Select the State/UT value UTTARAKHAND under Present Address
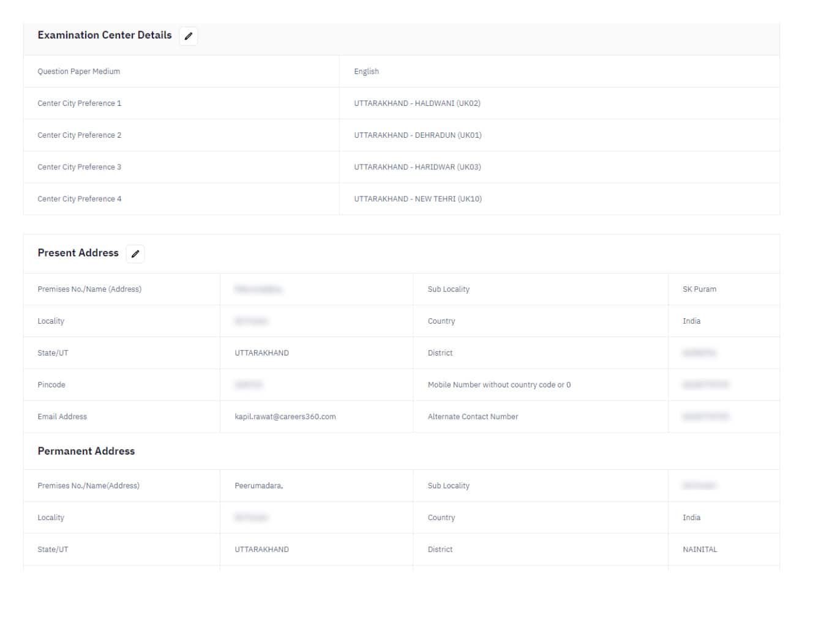Screen dimensions: 840x618 (x=261, y=352)
